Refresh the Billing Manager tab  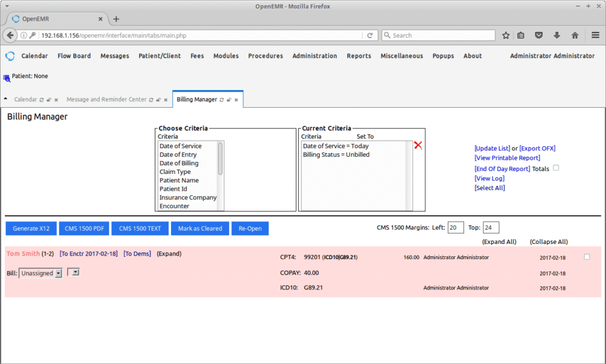click(x=221, y=99)
